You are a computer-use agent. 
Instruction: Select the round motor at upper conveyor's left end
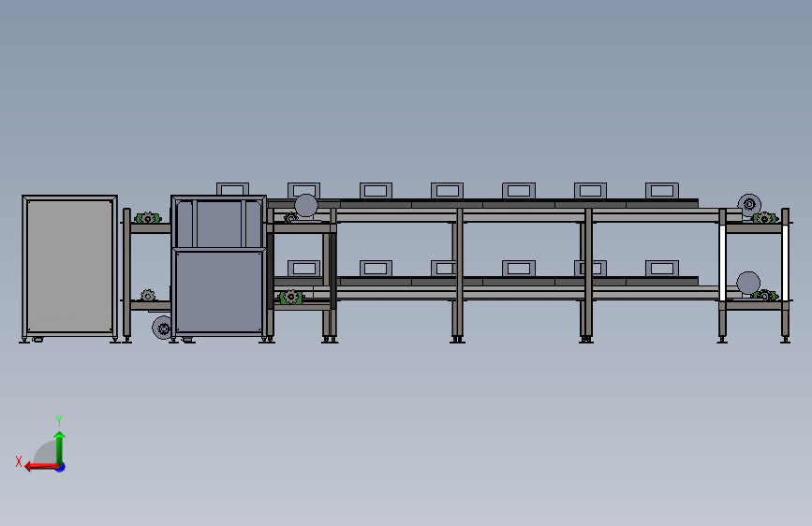point(306,206)
